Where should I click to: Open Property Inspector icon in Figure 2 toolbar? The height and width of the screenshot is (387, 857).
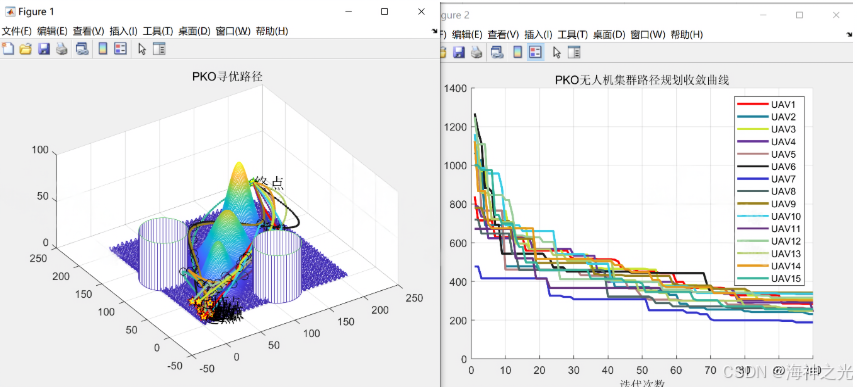pyautogui.click(x=574, y=52)
